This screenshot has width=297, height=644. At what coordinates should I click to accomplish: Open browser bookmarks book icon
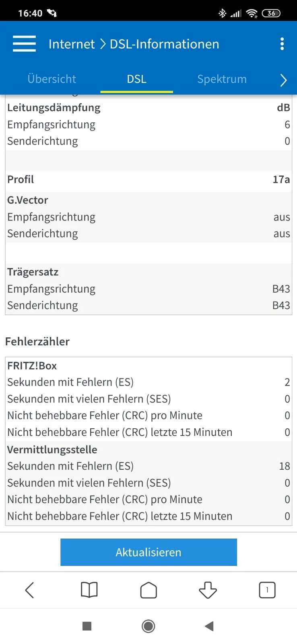point(89,590)
